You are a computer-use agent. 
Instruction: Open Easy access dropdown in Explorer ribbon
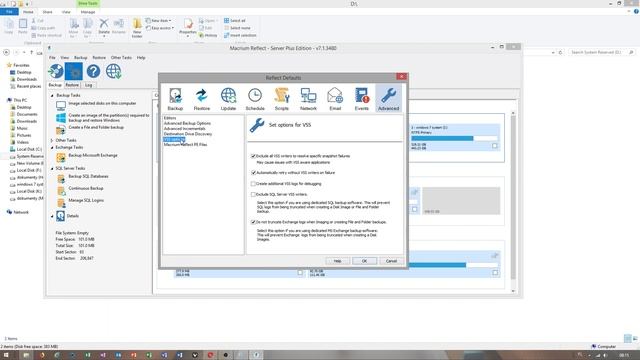pos(160,28)
